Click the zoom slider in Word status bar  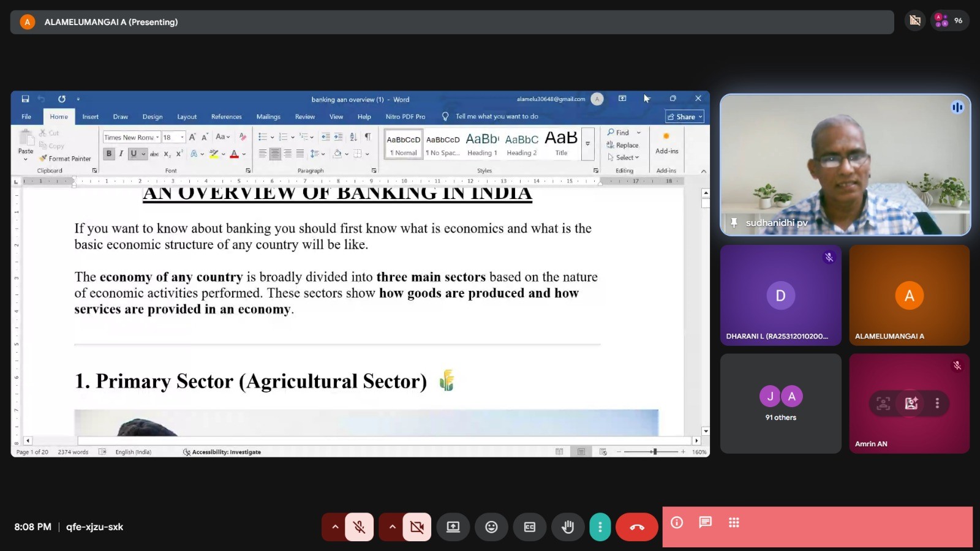[x=652, y=452]
